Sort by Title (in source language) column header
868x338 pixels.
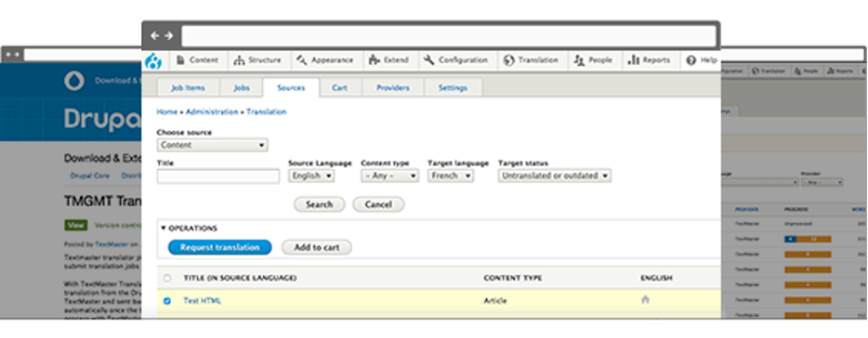pyautogui.click(x=240, y=279)
